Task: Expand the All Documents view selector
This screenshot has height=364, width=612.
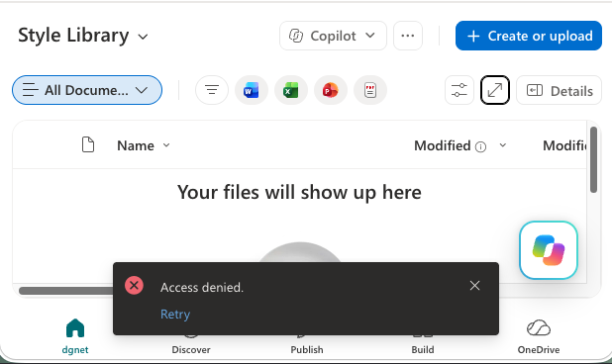Action: [87, 90]
